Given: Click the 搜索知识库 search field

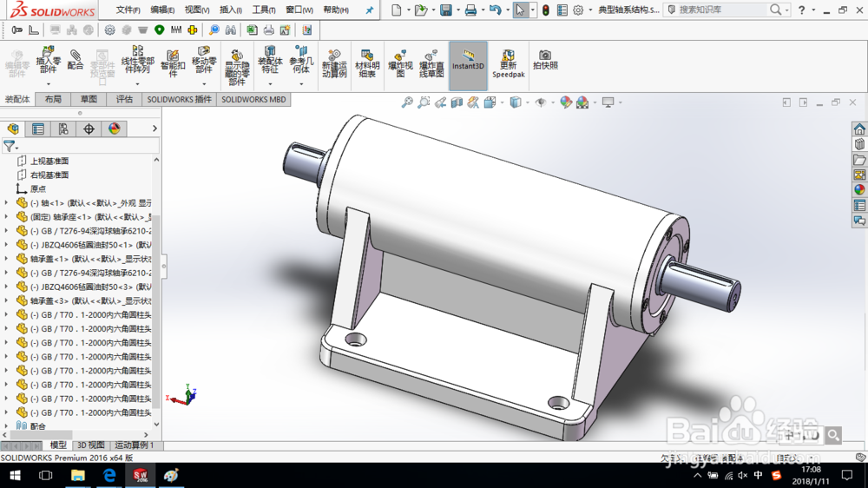Looking at the screenshot, I should [x=722, y=10].
